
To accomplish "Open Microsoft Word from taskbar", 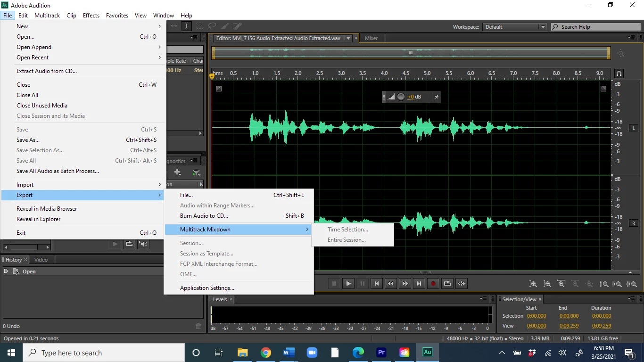I will coord(289,353).
